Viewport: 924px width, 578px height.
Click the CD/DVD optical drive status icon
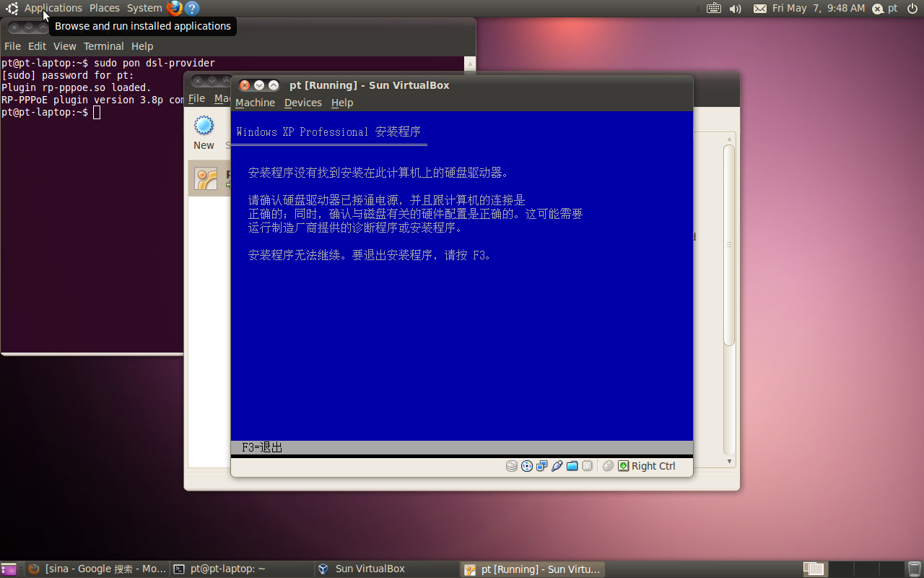point(527,466)
